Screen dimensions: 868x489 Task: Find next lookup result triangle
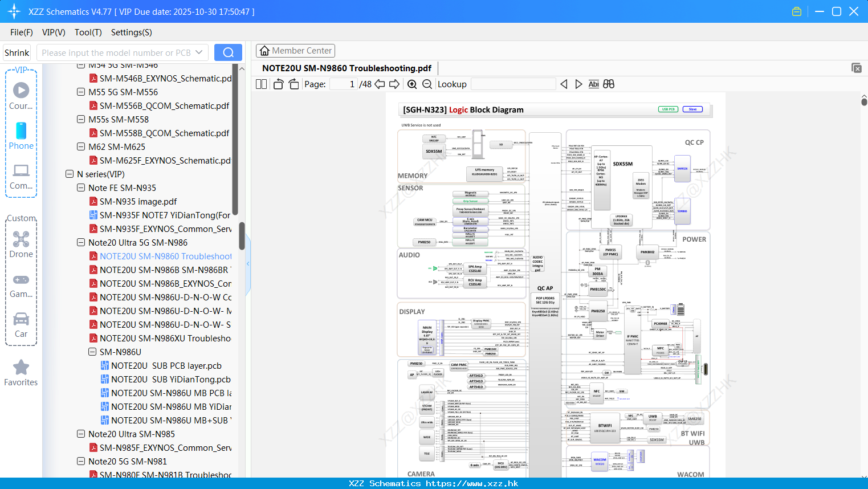[578, 84]
